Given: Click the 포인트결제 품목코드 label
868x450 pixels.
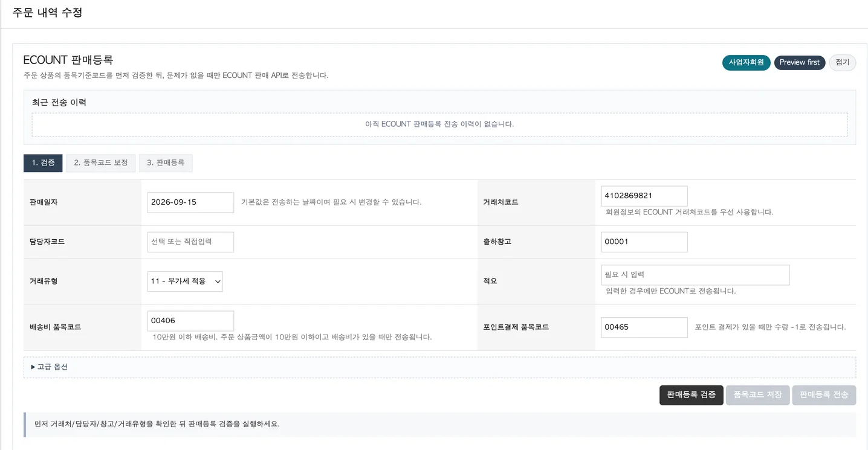Looking at the screenshot, I should (x=516, y=327).
